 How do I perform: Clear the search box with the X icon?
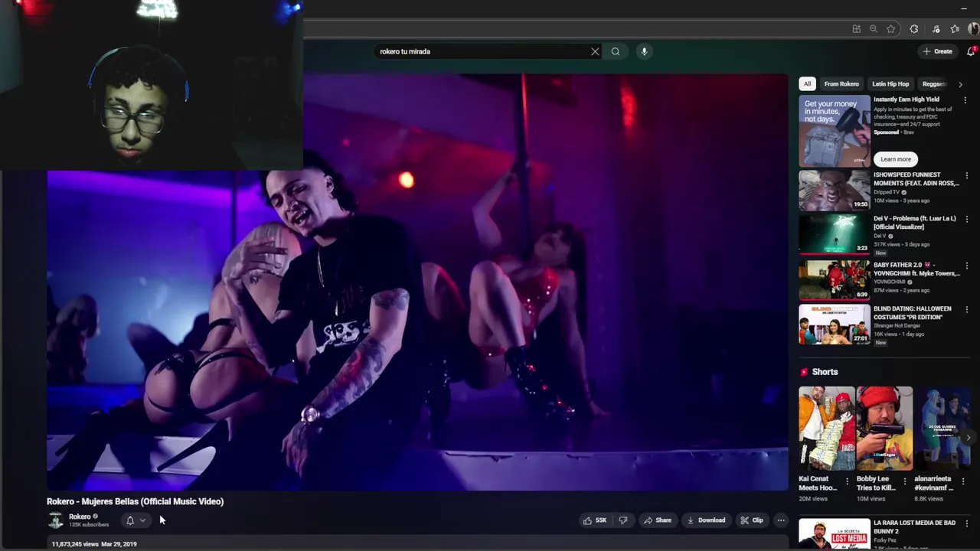[x=595, y=51]
